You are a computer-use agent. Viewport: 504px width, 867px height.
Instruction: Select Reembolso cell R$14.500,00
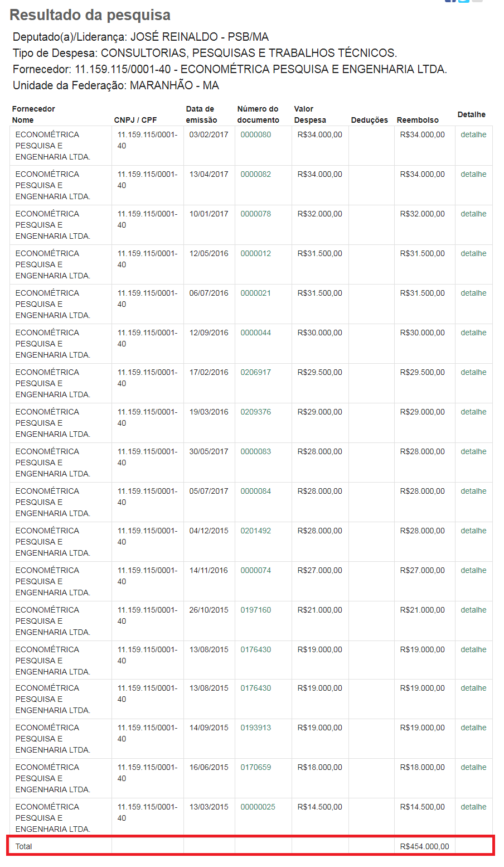point(423,807)
